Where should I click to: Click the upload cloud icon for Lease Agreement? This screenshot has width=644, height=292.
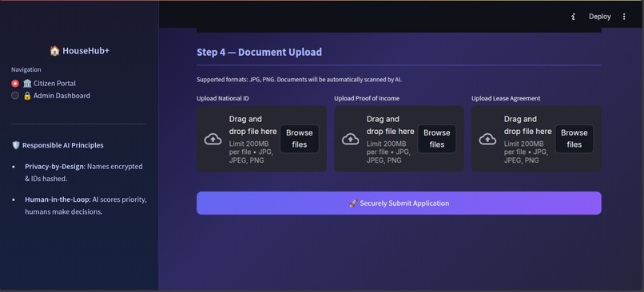click(x=487, y=139)
